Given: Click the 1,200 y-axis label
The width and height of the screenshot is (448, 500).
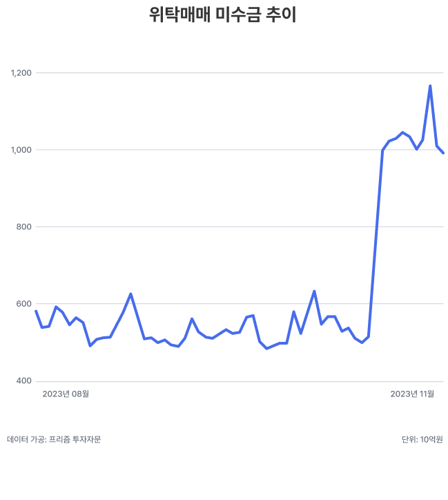Looking at the screenshot, I should 21,73.
